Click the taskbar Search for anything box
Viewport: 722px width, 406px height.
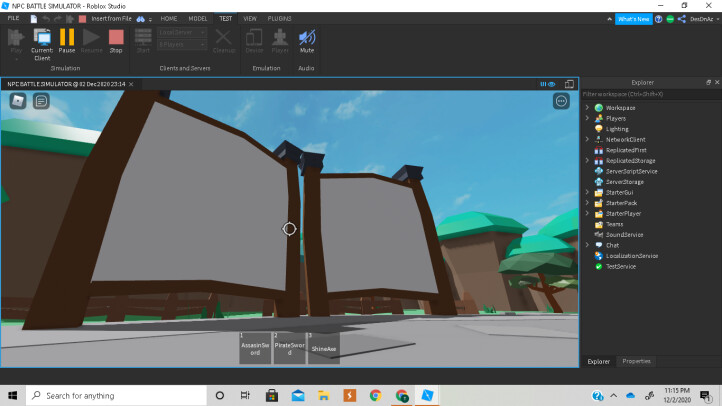(x=116, y=395)
